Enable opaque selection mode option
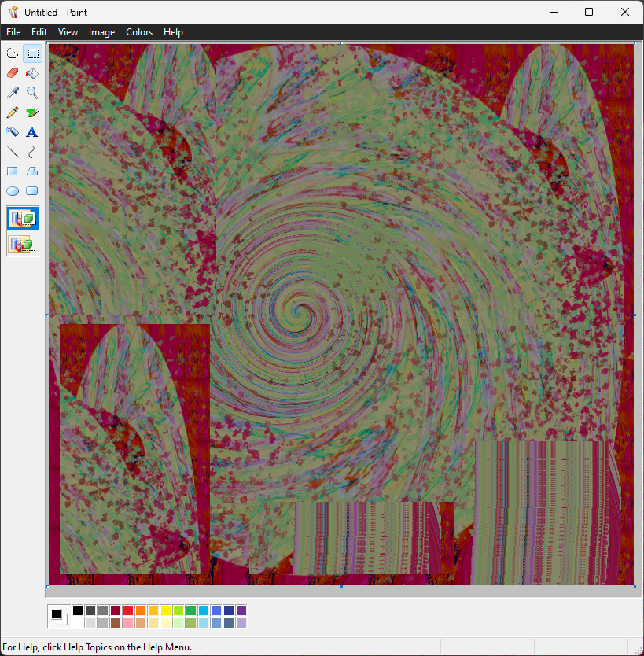The height and width of the screenshot is (656, 644). tap(22, 219)
